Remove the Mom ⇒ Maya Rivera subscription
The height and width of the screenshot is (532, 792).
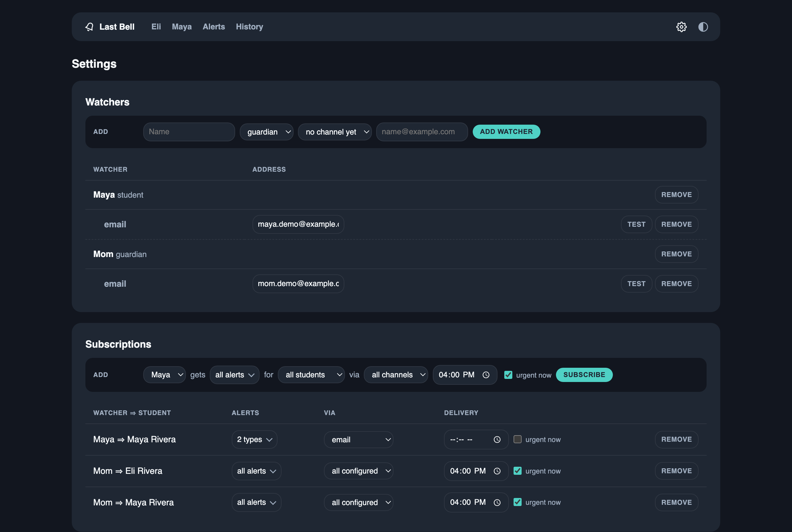tap(676, 503)
